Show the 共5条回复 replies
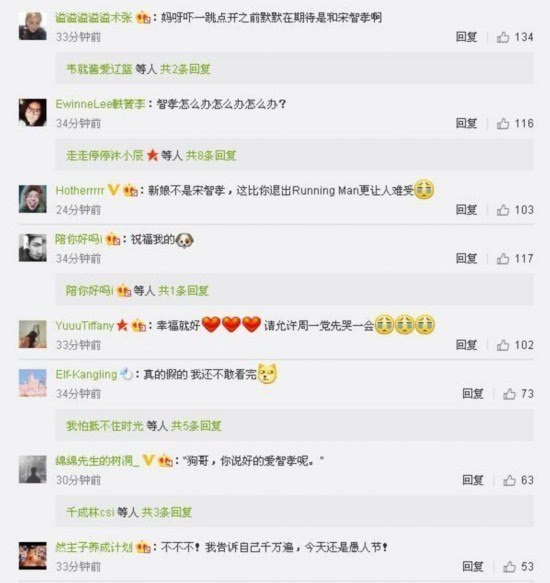This screenshot has height=583, width=550. coord(196,426)
